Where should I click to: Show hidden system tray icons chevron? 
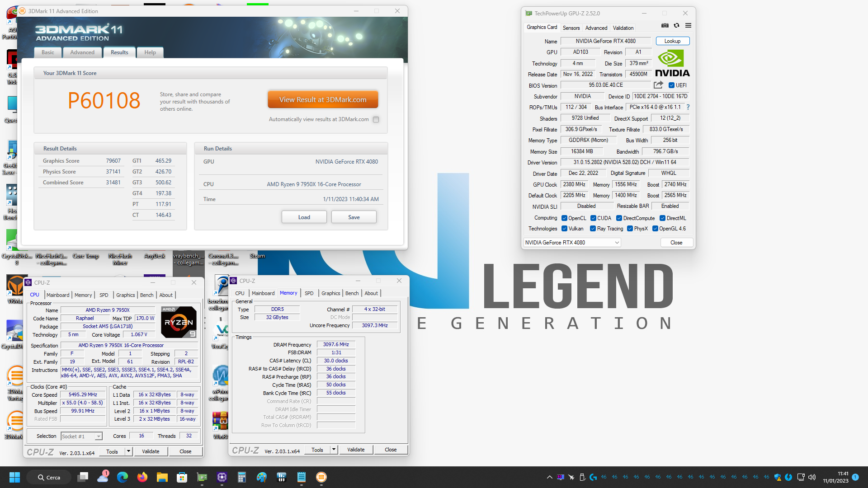pyautogui.click(x=549, y=477)
